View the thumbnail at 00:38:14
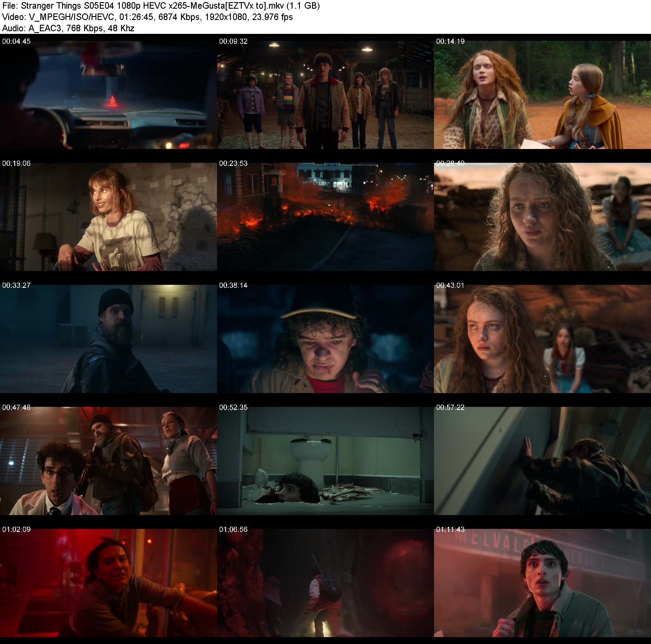This screenshot has width=651, height=644. pyautogui.click(x=325, y=339)
